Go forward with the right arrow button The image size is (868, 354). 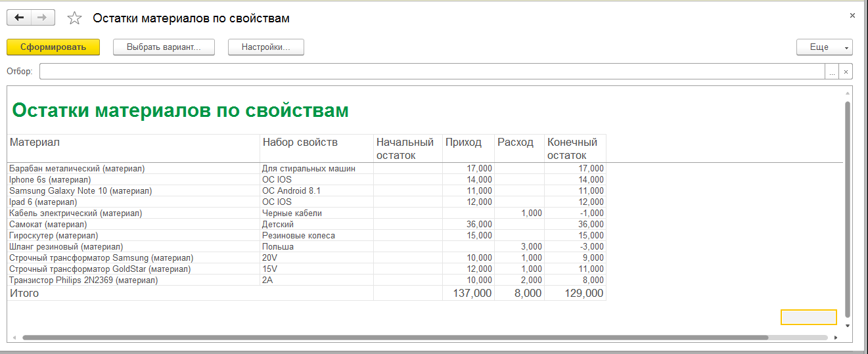tap(43, 18)
